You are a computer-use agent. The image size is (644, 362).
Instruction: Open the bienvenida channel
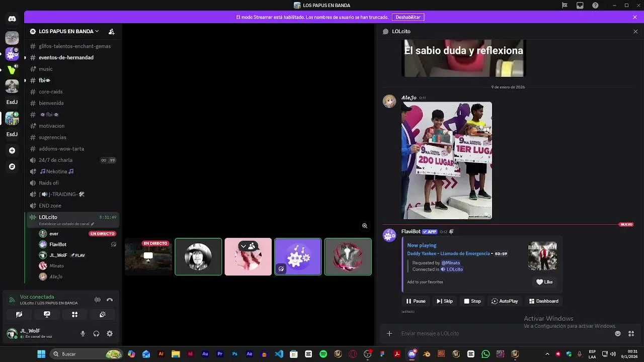point(72,103)
